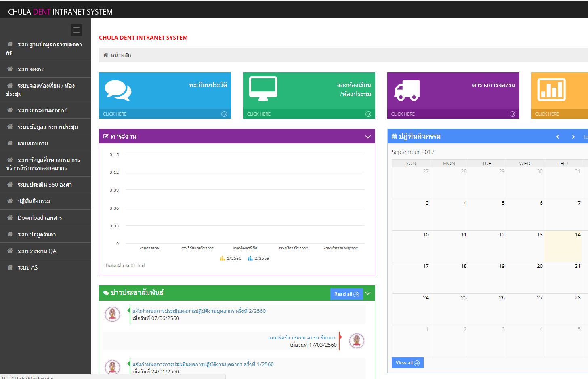Collapse the ข่าวประชาสัมพันธ์ news panel
The width and height of the screenshot is (588, 379).
point(368,293)
